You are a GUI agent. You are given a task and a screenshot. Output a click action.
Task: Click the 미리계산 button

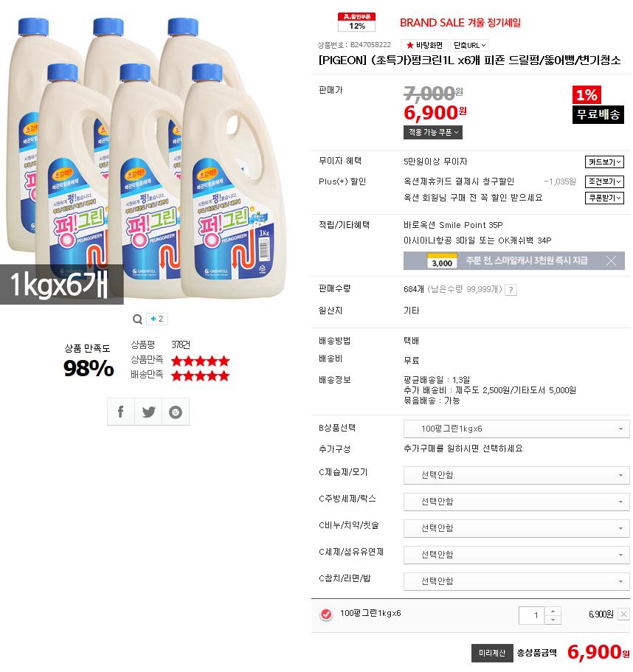pos(492,653)
